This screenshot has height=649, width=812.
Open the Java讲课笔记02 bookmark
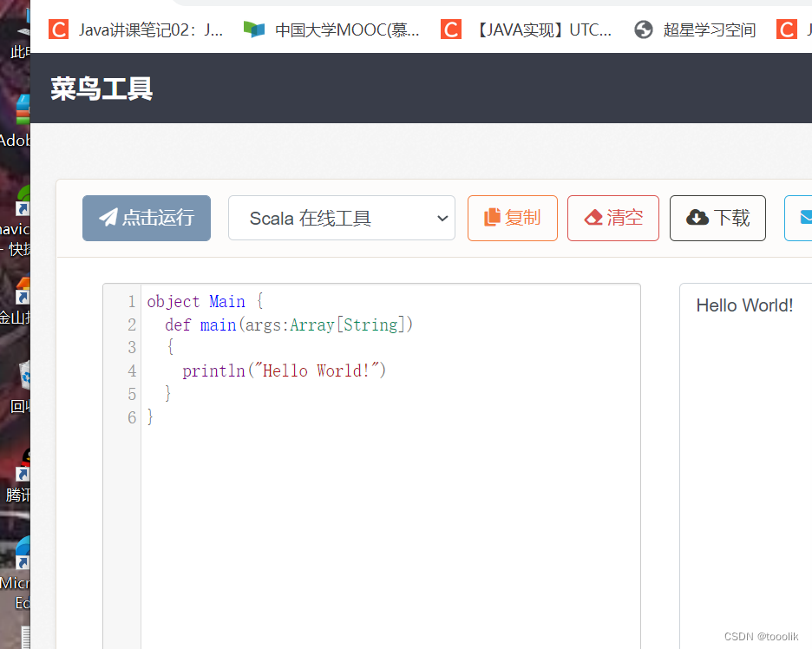pos(136,29)
